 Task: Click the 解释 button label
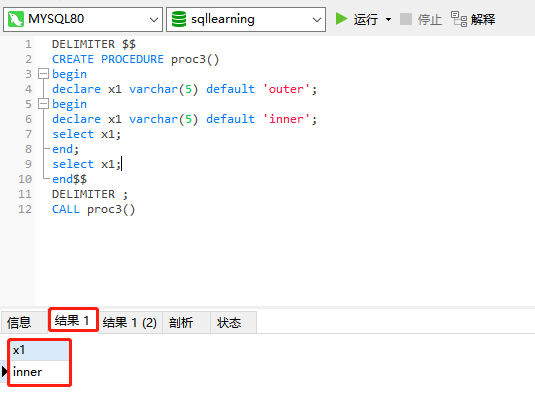click(483, 19)
